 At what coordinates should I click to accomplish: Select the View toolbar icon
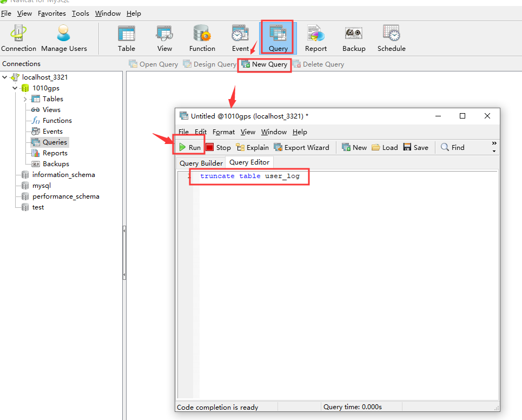(164, 38)
